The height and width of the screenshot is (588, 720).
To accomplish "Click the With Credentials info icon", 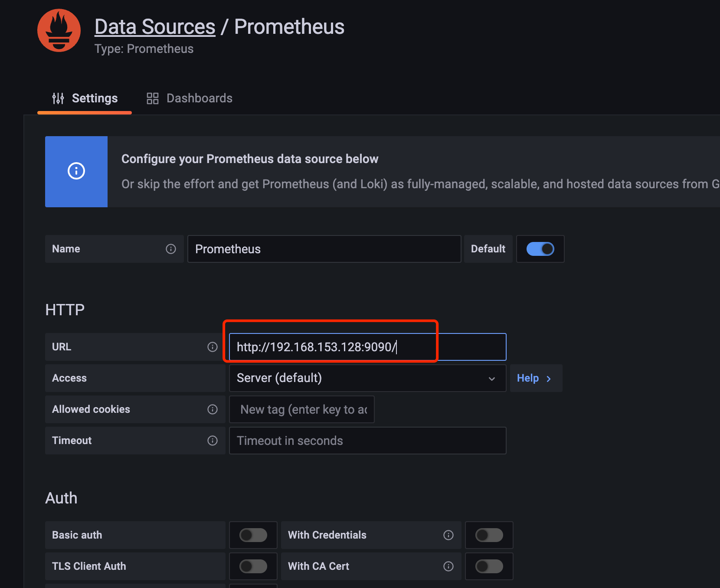I will [448, 535].
